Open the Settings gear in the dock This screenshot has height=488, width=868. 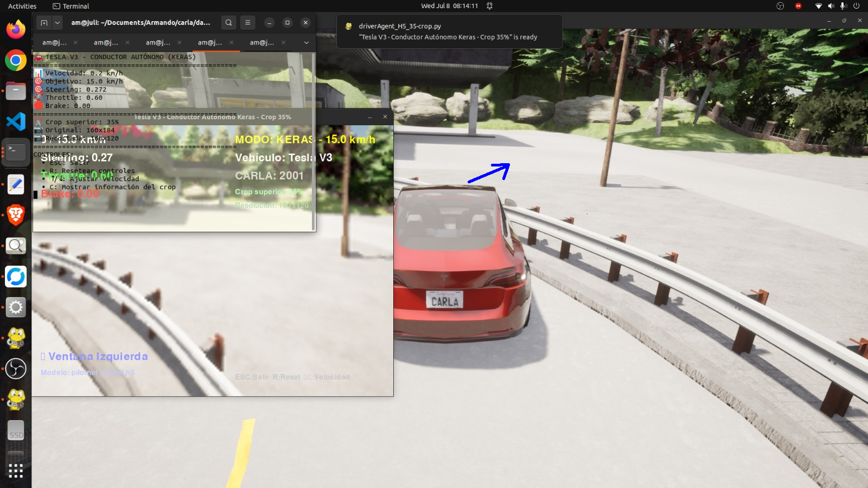tap(16, 307)
